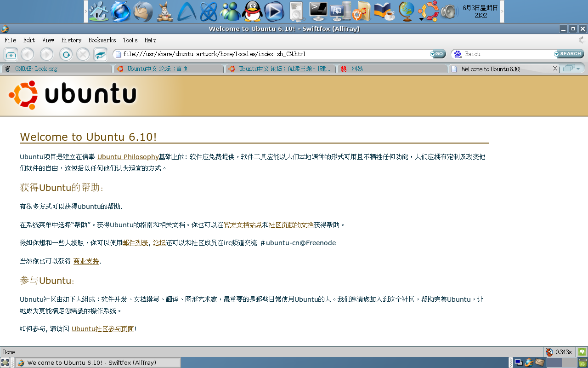Click the Baidu search input field
588x368 pixels.
coord(509,54)
